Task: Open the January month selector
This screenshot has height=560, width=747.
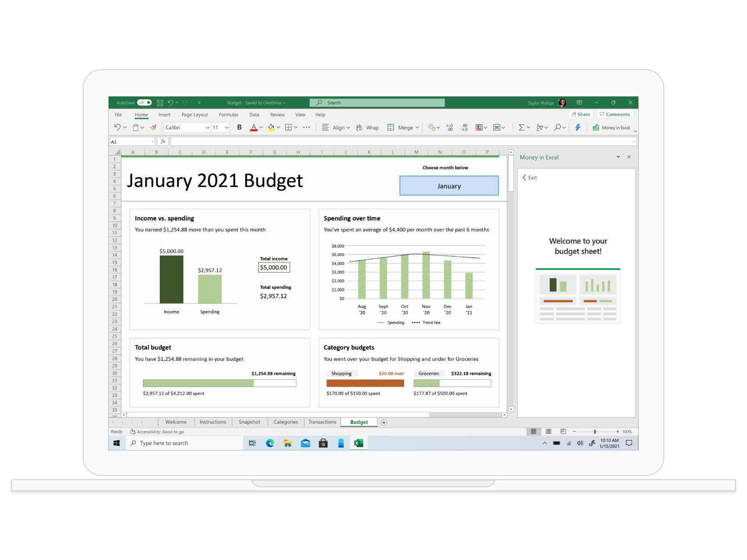Action: point(449,186)
